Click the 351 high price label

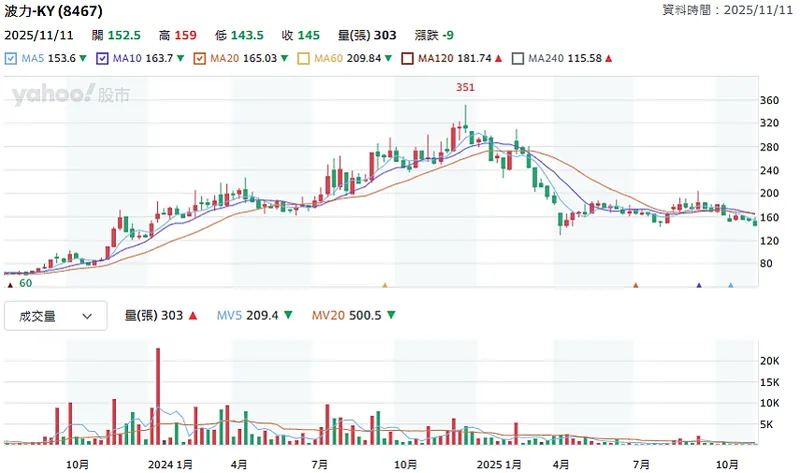pyautogui.click(x=465, y=87)
